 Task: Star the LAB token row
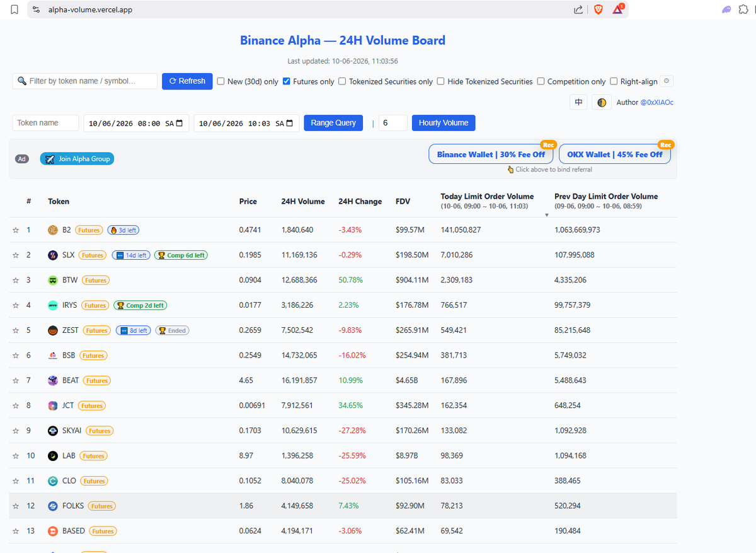coord(16,456)
